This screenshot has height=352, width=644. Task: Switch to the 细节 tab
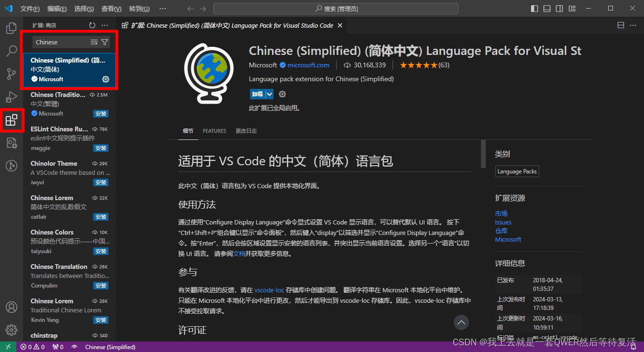[x=188, y=131]
